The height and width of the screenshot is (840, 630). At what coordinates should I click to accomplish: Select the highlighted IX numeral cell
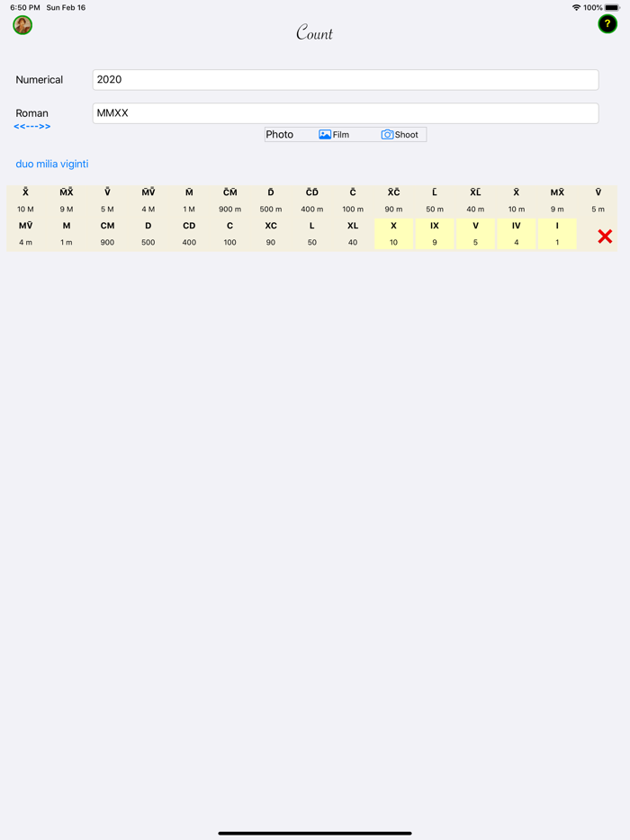435,234
